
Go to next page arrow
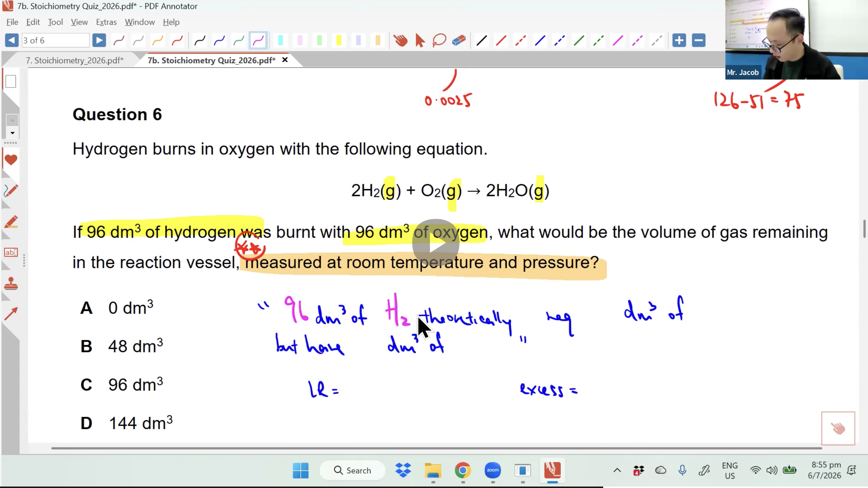click(99, 40)
